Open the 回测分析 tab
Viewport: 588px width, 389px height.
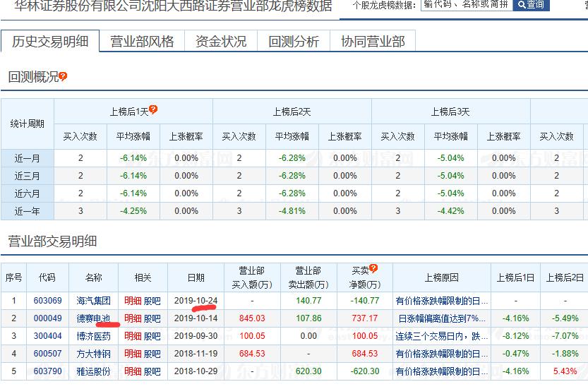294,41
